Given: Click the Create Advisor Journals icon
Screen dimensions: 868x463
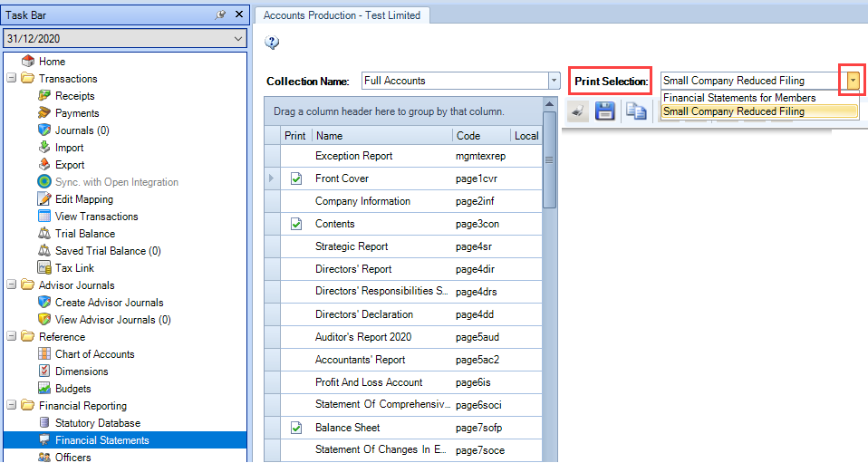Looking at the screenshot, I should coord(44,303).
